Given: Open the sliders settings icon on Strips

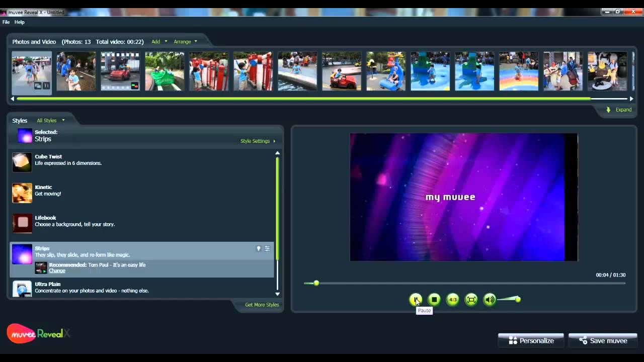Looking at the screenshot, I should point(267,248).
